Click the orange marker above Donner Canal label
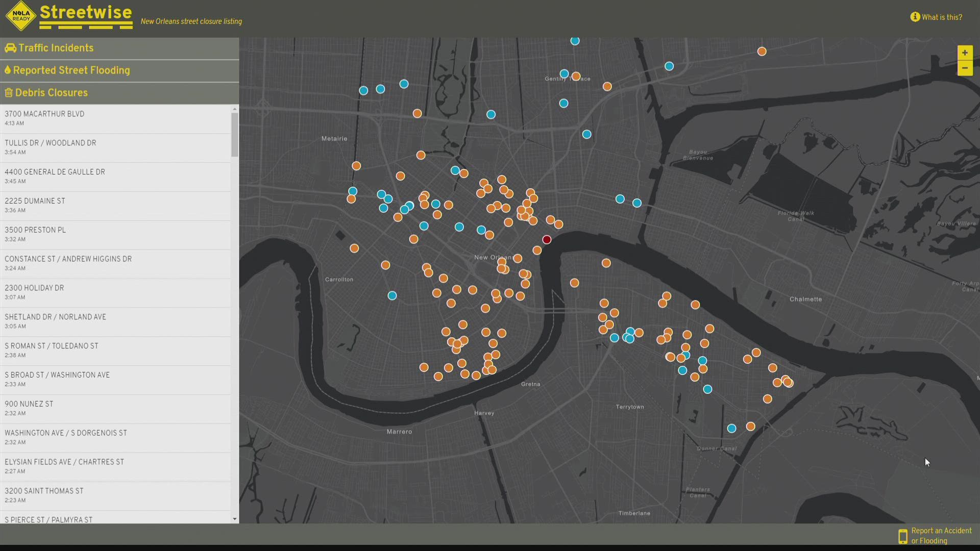The image size is (980, 551). (750, 427)
